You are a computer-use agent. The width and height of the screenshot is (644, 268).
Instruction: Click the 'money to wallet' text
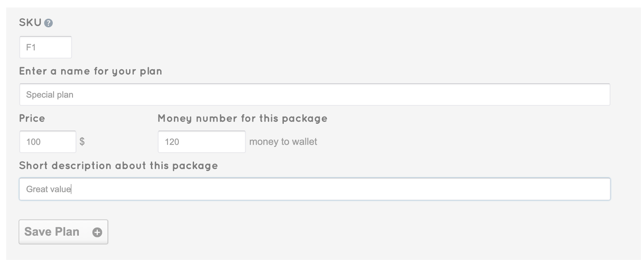[283, 142]
